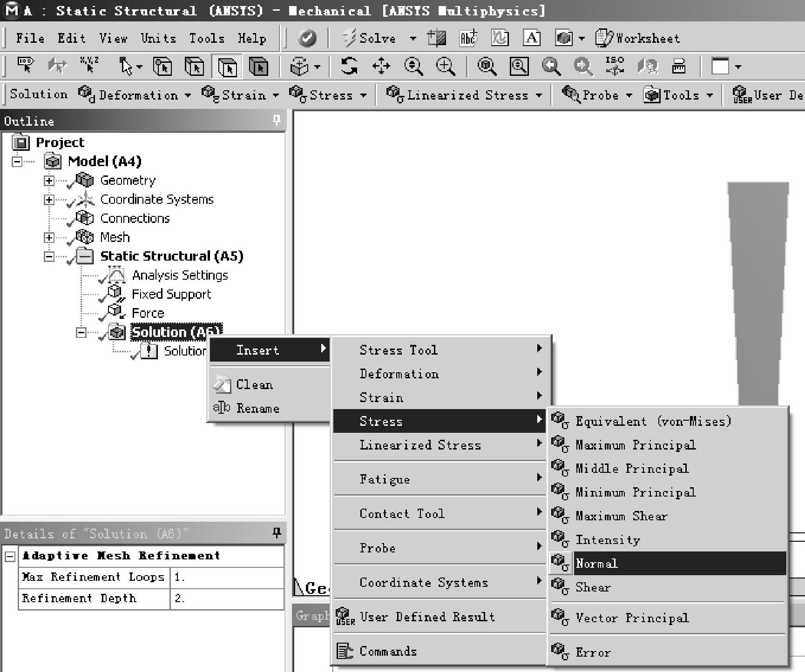Click the Zoom To Fit icon
The width and height of the screenshot is (805, 672).
coord(487,66)
